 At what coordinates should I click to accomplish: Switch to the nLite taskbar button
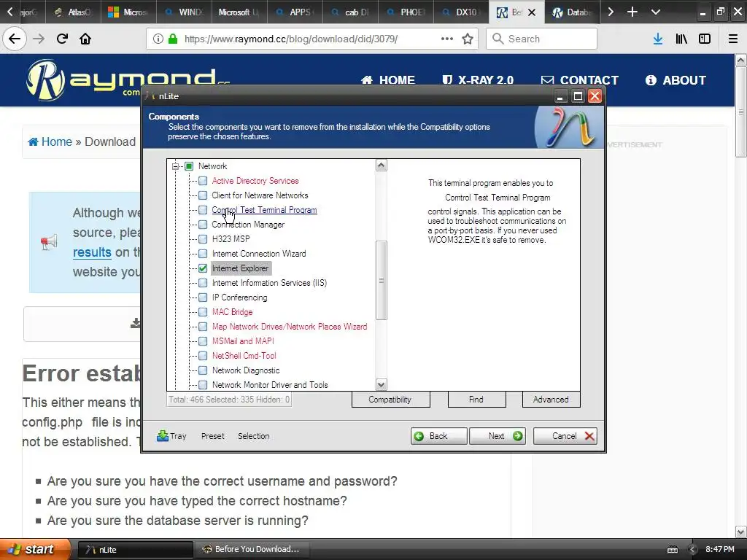tap(135, 550)
